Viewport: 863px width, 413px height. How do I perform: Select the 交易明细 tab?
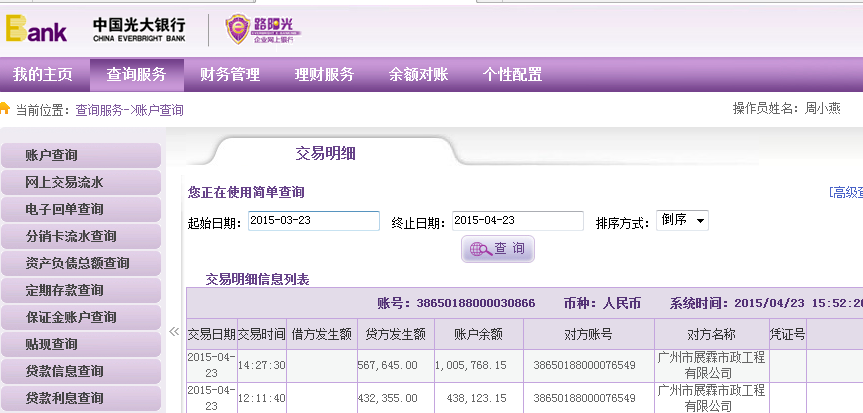click(x=325, y=153)
